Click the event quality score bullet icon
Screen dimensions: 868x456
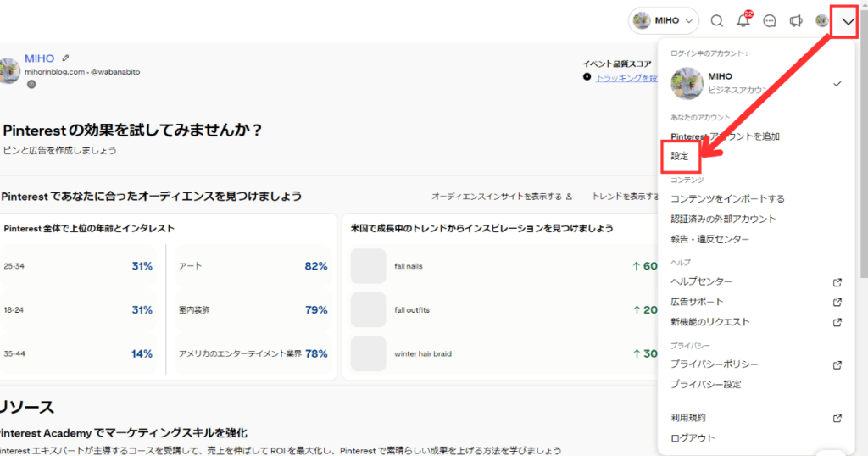[587, 77]
